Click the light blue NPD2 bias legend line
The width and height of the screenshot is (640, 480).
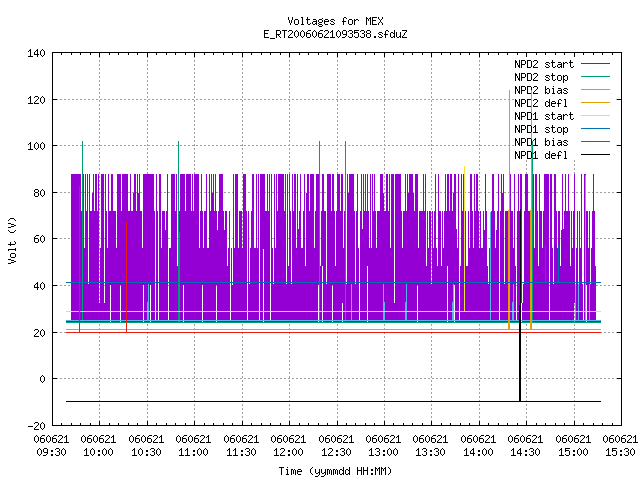pos(596,90)
